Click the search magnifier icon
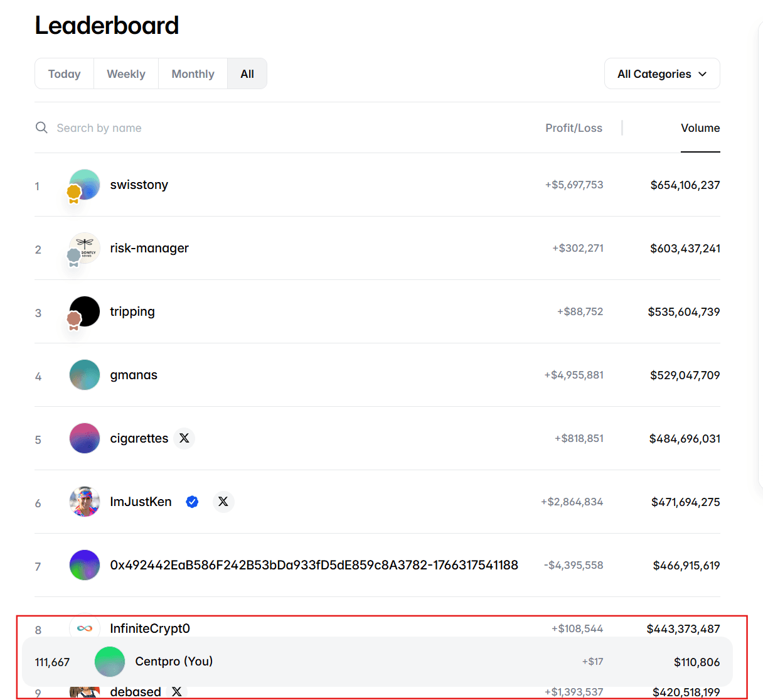 coord(41,127)
